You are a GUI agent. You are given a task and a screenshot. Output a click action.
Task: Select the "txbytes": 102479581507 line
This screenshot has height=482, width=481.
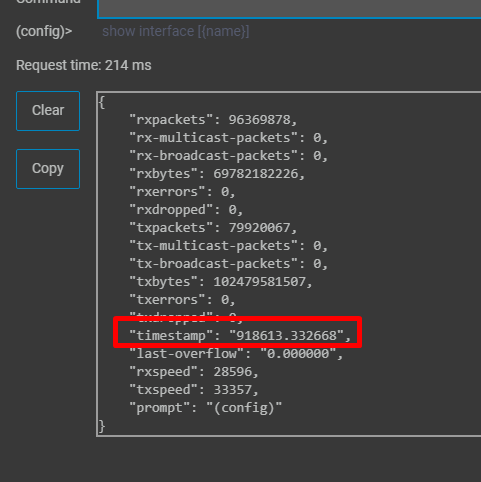pyautogui.click(x=221, y=282)
